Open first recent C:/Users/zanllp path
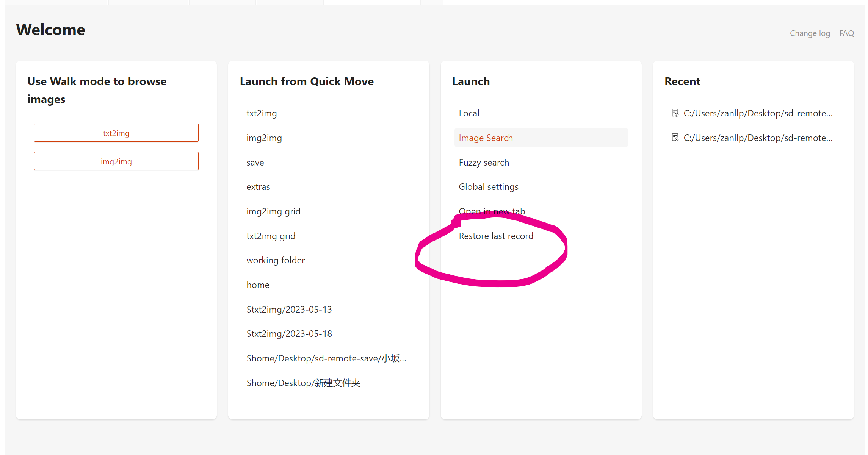The width and height of the screenshot is (868, 455). point(758,113)
